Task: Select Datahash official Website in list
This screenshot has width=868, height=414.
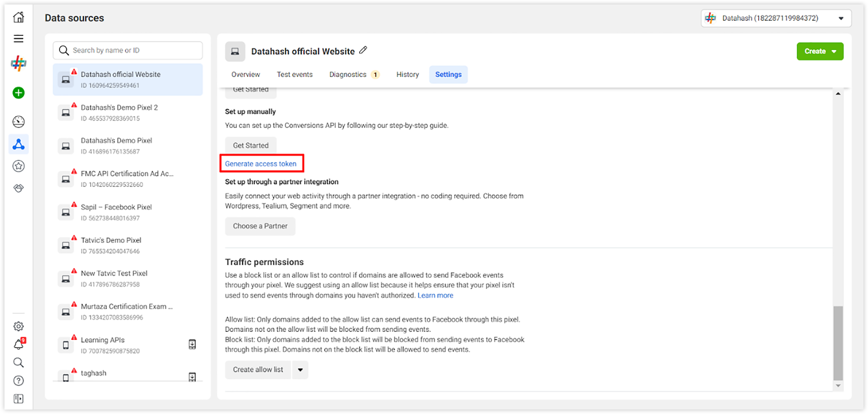Action: tap(128, 79)
